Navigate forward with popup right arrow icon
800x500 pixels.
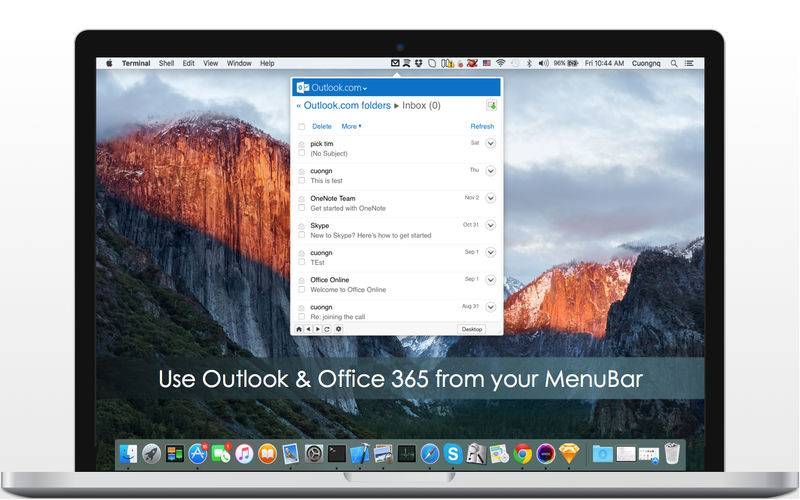click(317, 329)
